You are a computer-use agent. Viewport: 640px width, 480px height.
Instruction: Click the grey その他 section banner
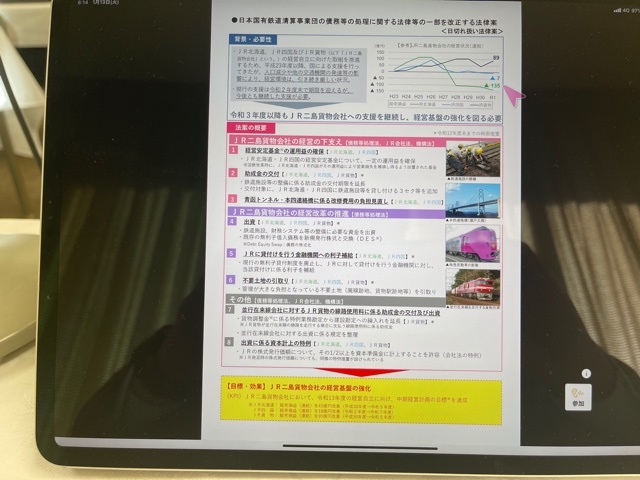tap(335, 300)
